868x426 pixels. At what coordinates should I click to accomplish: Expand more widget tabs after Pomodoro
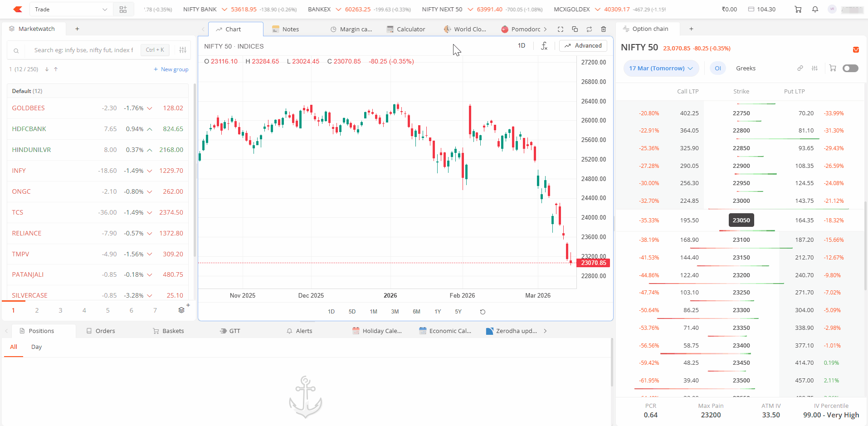[x=545, y=29]
